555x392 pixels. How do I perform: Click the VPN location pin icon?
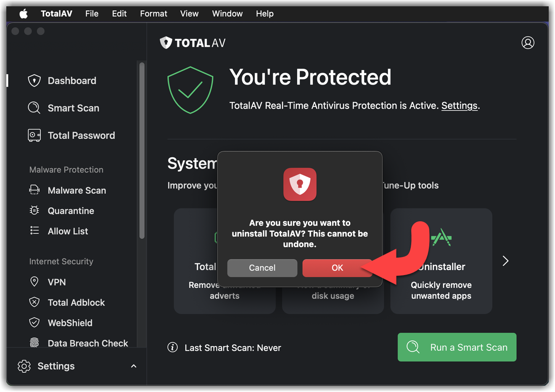pyautogui.click(x=34, y=281)
